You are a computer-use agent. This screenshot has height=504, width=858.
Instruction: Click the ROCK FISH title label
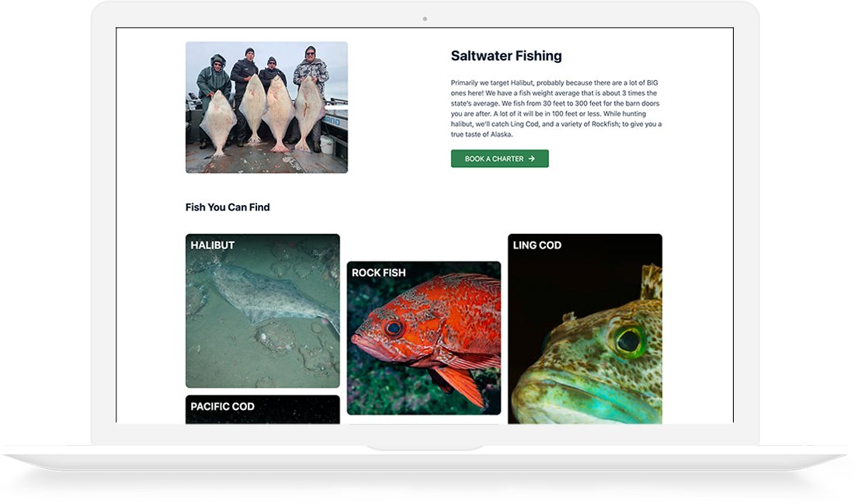tap(379, 273)
